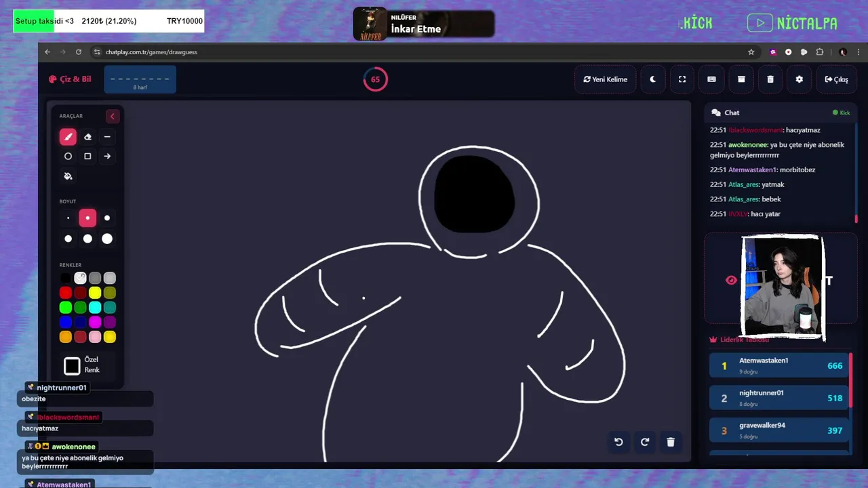
Task: Click the round 65 countdown timer
Action: 375,79
